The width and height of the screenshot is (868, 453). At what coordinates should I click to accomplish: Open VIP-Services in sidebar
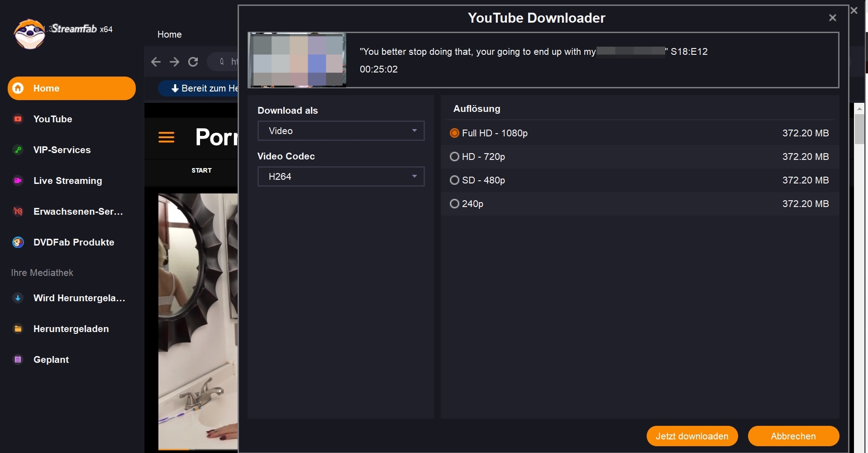72,150
